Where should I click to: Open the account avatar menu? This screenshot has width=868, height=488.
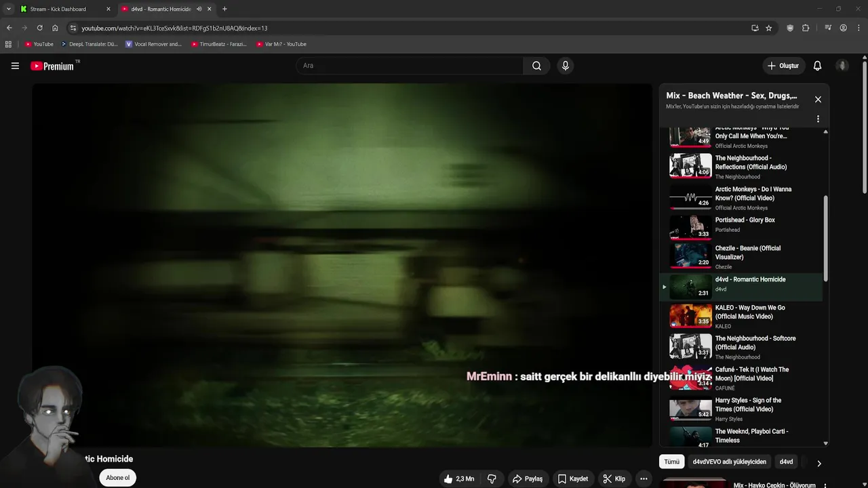842,66
